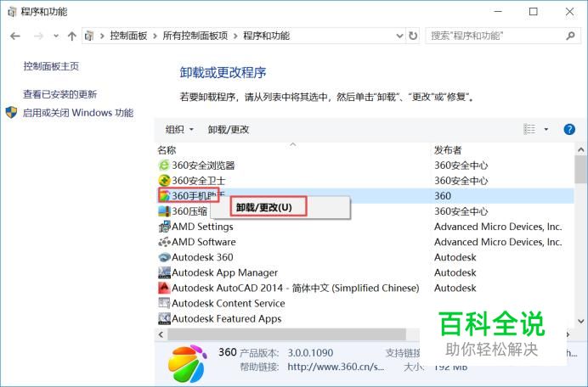
Task: Click the shield icon beside Windows 功能
Action: point(12,112)
